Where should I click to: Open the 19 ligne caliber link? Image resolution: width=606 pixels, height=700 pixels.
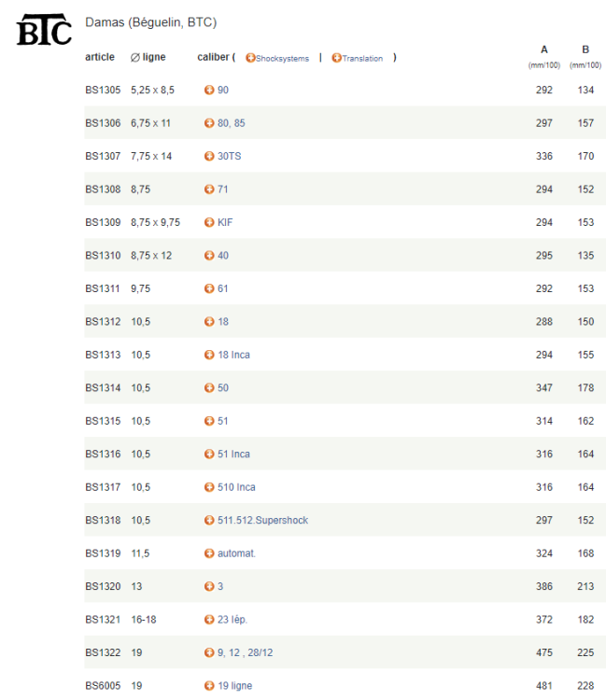coord(235,685)
